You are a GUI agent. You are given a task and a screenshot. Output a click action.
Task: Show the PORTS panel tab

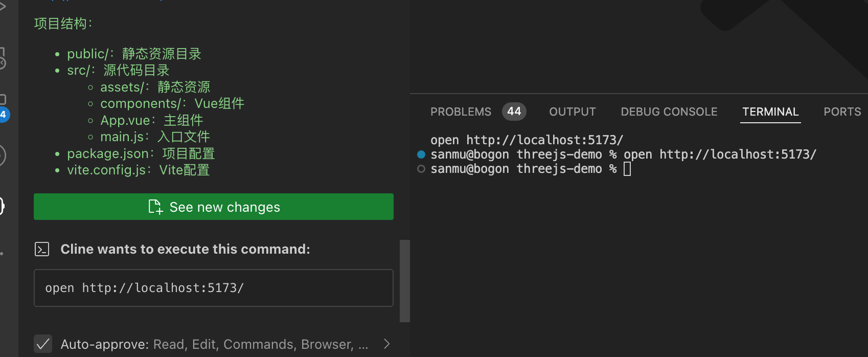coord(842,111)
